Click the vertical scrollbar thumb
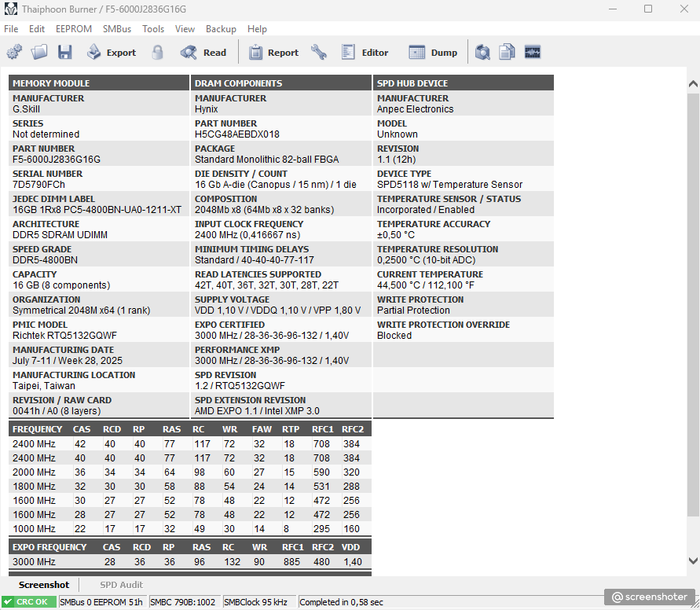The width and height of the screenshot is (700, 610). point(693,304)
